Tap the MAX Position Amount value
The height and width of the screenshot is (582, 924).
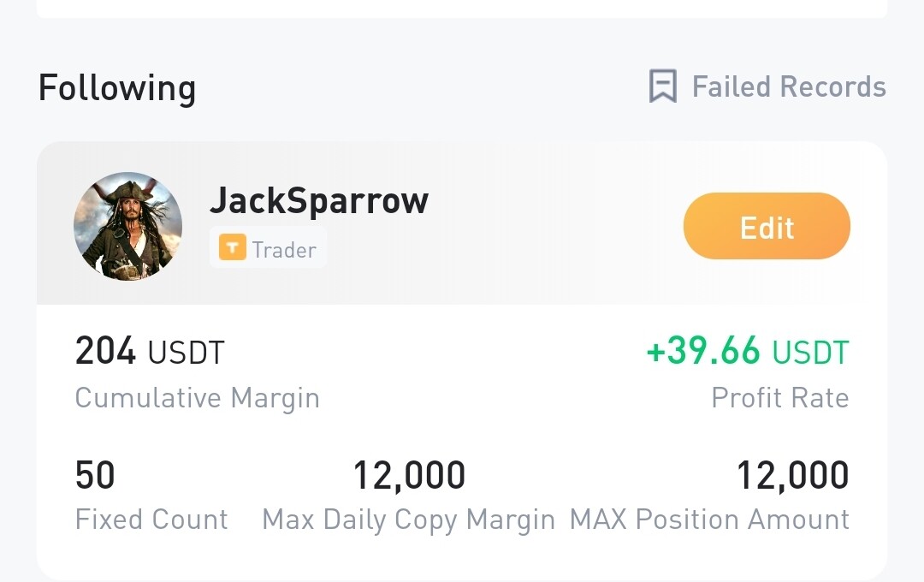(x=793, y=476)
